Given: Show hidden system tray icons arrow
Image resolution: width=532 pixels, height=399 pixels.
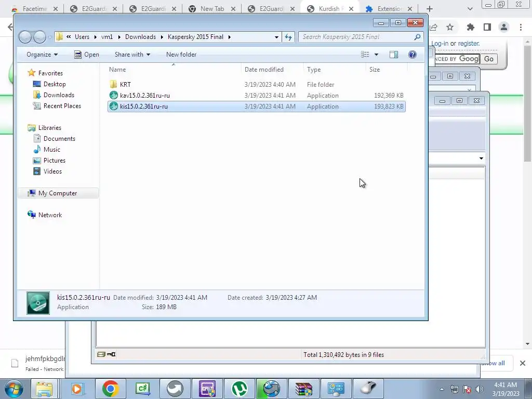Looking at the screenshot, I should (442, 389).
